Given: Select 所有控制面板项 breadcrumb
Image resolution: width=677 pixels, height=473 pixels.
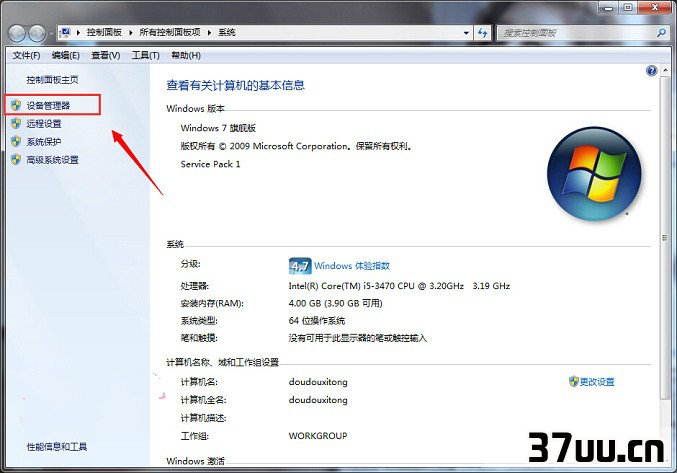Looking at the screenshot, I should [170, 32].
